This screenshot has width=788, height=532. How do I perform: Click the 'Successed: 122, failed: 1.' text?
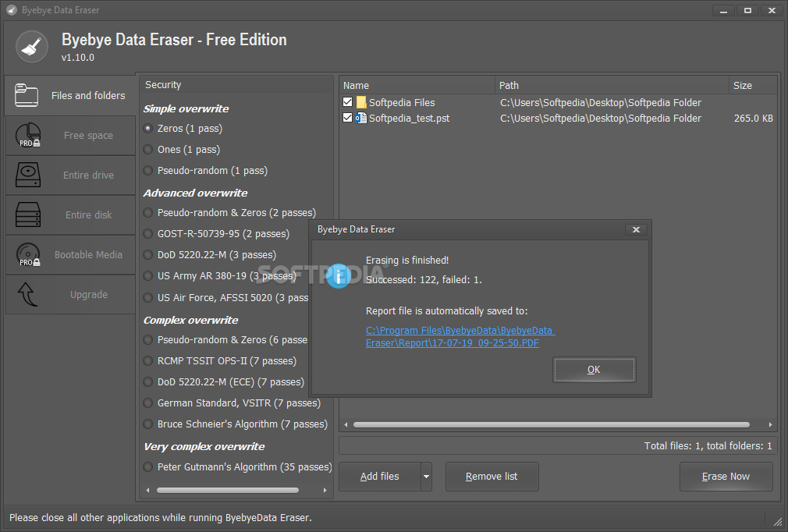click(x=424, y=280)
